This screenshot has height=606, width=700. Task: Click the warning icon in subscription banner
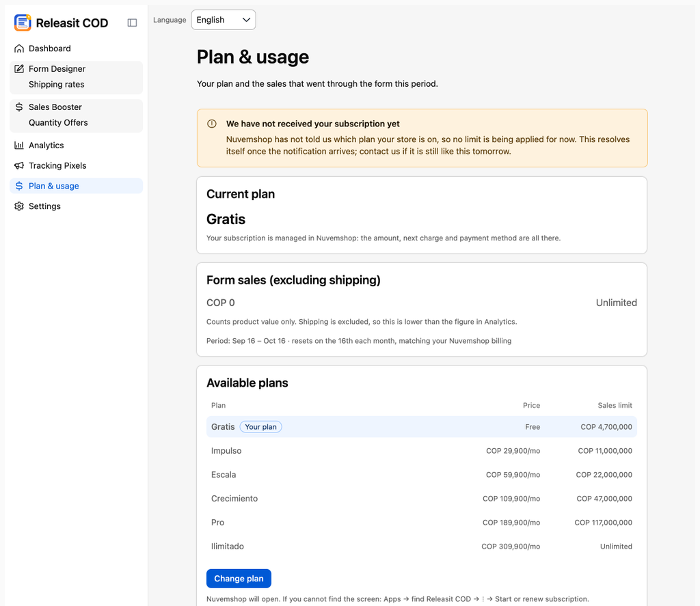(212, 124)
